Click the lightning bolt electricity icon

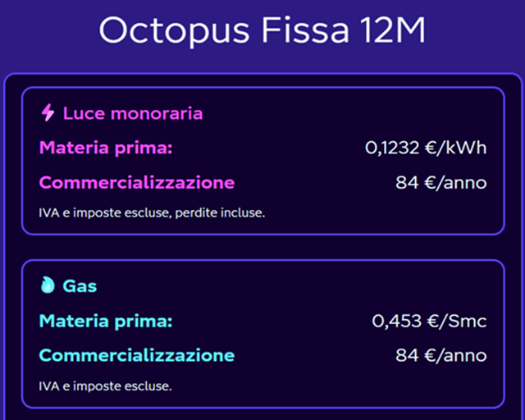click(48, 113)
